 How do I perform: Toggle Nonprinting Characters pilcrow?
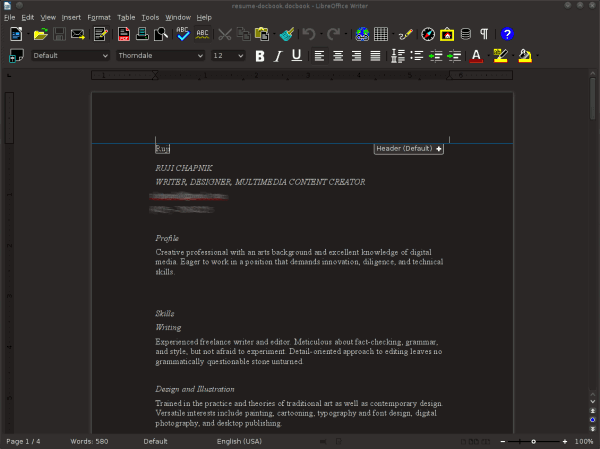click(484, 34)
